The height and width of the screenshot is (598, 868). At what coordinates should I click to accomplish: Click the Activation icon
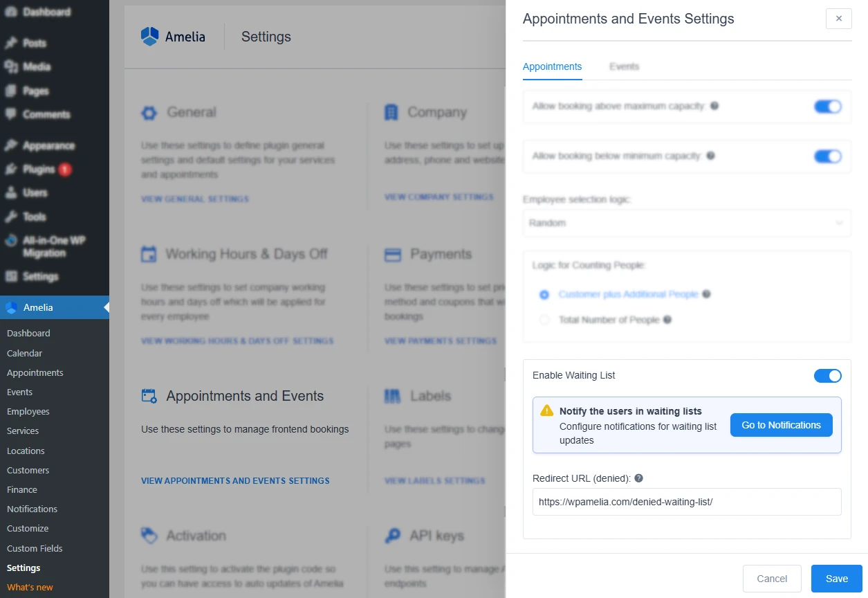[148, 534]
